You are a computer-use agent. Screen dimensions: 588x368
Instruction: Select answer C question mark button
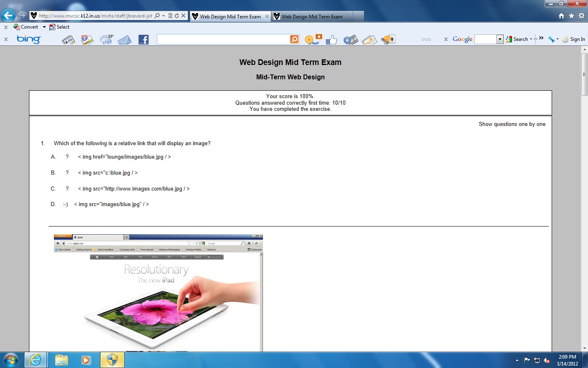67,189
